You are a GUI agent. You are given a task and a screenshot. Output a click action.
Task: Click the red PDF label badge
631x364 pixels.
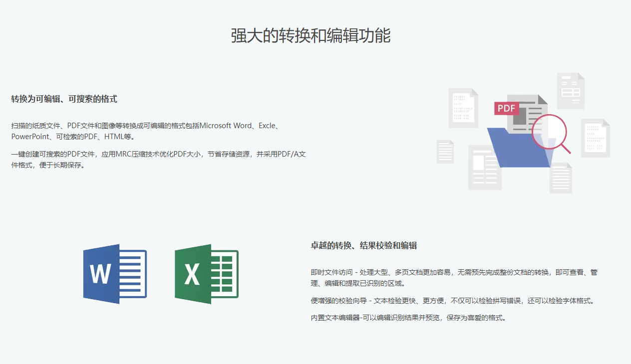pyautogui.click(x=507, y=108)
